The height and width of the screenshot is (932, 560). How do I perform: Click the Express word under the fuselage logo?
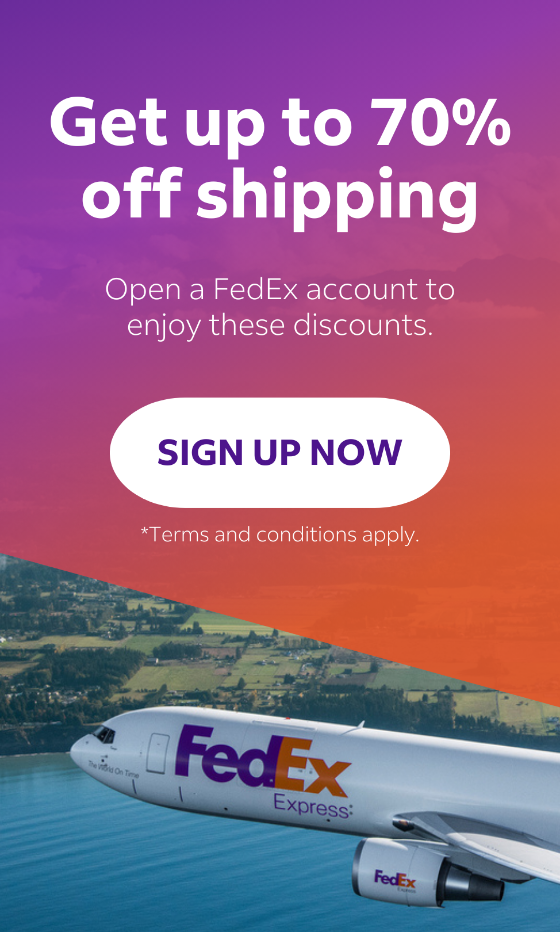coord(312,805)
